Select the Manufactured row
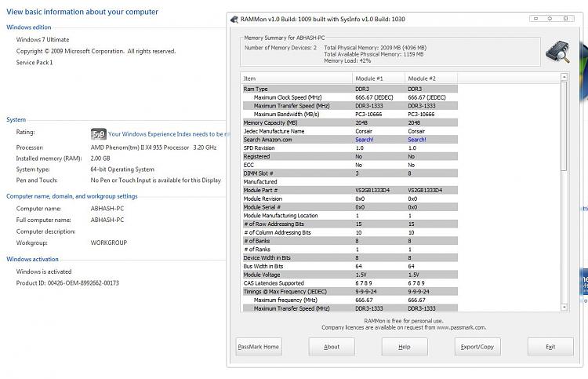 350,181
